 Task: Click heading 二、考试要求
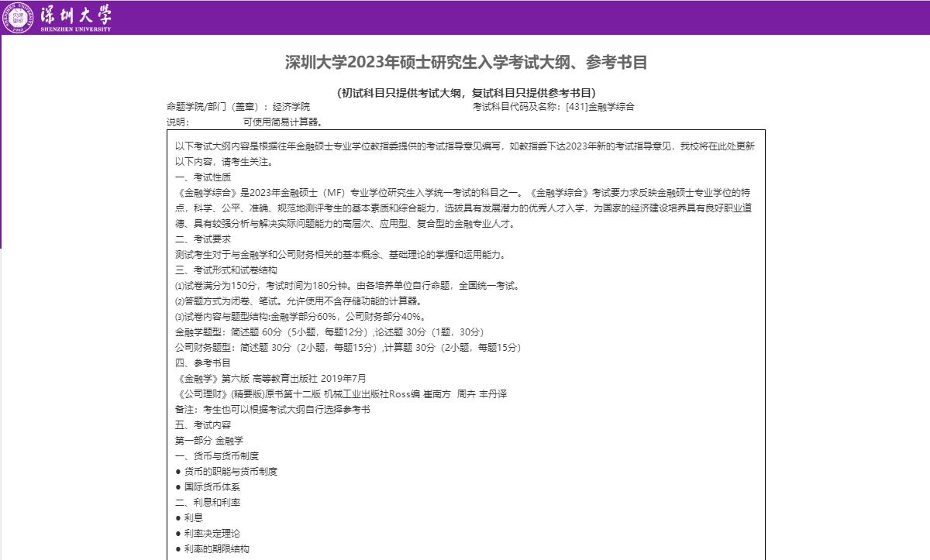[x=203, y=239]
